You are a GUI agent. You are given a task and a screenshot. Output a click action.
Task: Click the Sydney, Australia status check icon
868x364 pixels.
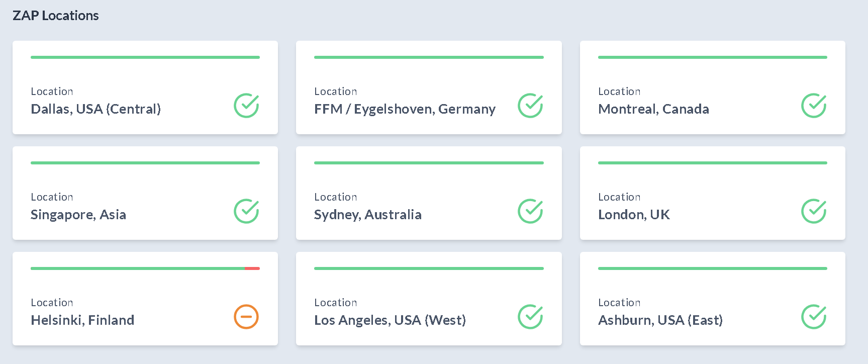click(530, 211)
